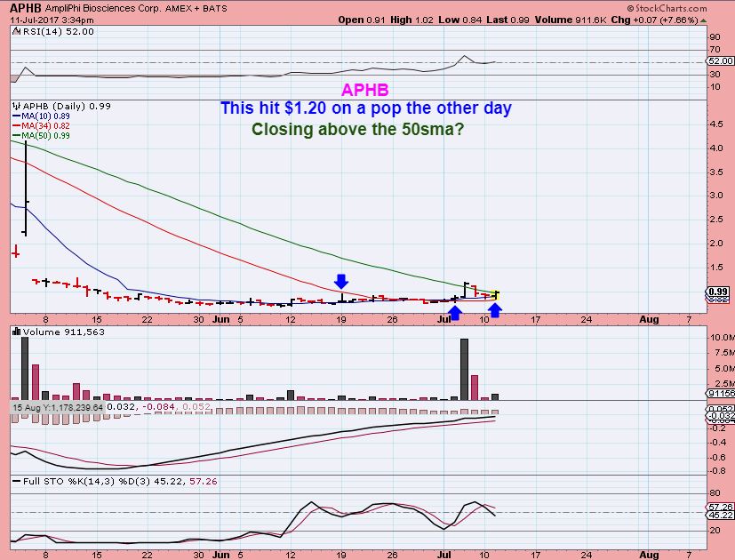Click the 10.0M volume axis label

[x=722, y=337]
